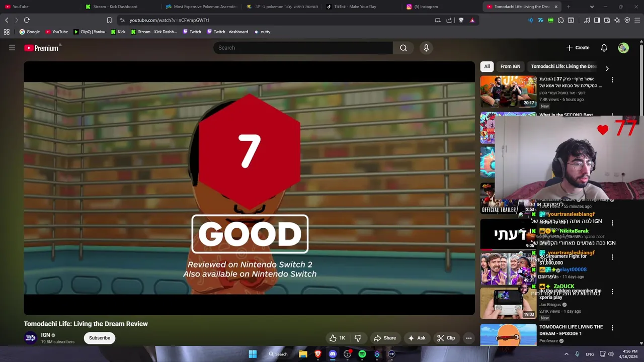Screen dimensions: 644x362
Task: Select the 'From IGN' filter chip
Action: point(510,66)
